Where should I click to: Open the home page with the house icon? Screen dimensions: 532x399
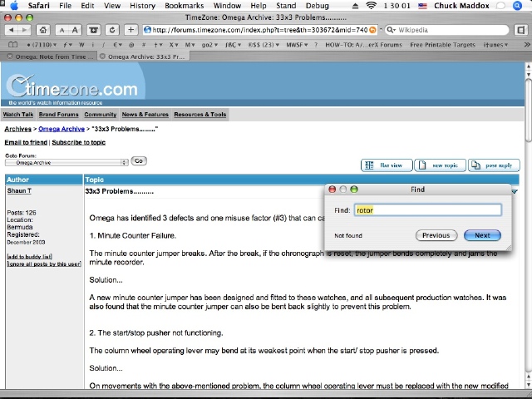[43, 30]
